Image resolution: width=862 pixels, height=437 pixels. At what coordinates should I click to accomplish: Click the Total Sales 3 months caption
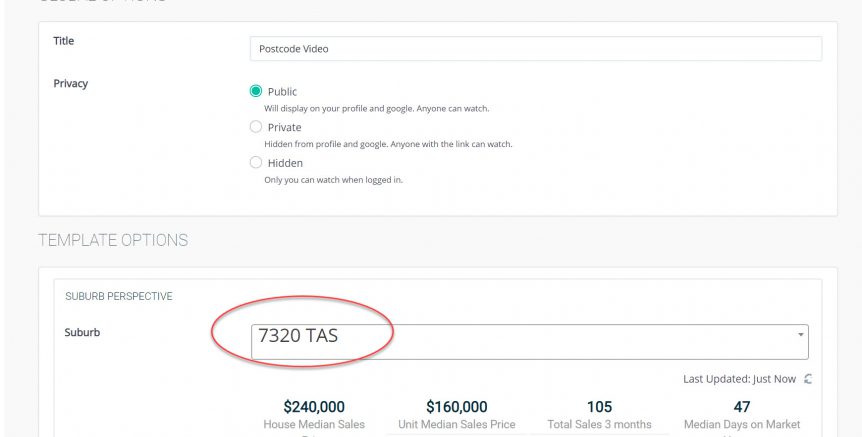[599, 425]
